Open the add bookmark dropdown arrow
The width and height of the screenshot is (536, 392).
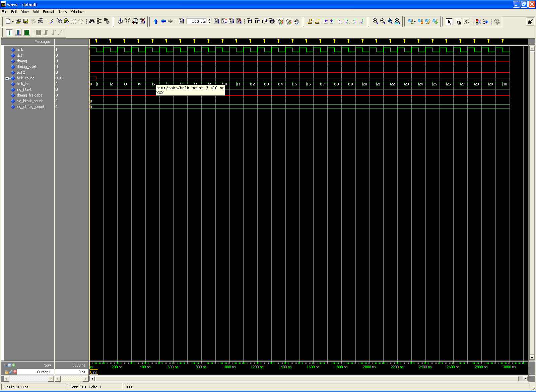[x=415, y=21]
